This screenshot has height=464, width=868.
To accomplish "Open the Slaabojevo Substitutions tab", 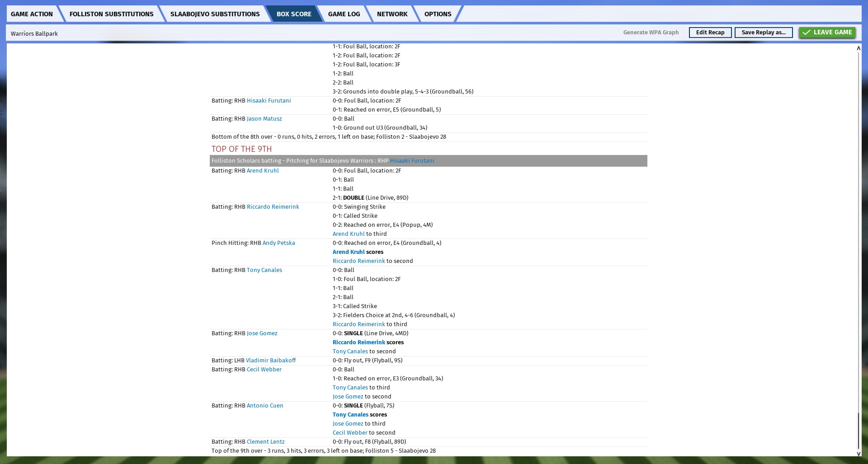I will (215, 14).
